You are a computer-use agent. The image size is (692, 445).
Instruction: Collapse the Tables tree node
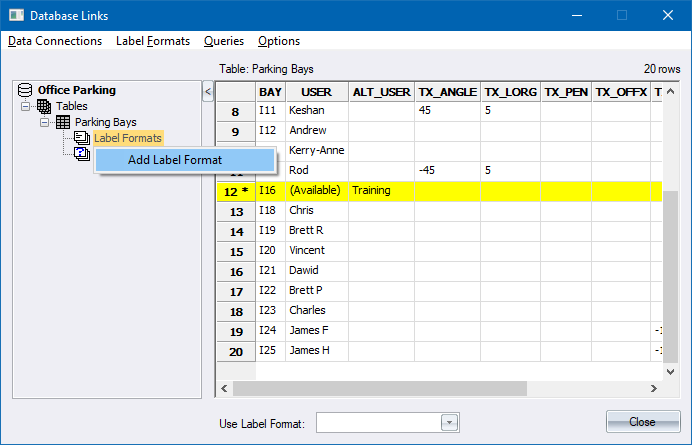point(26,106)
